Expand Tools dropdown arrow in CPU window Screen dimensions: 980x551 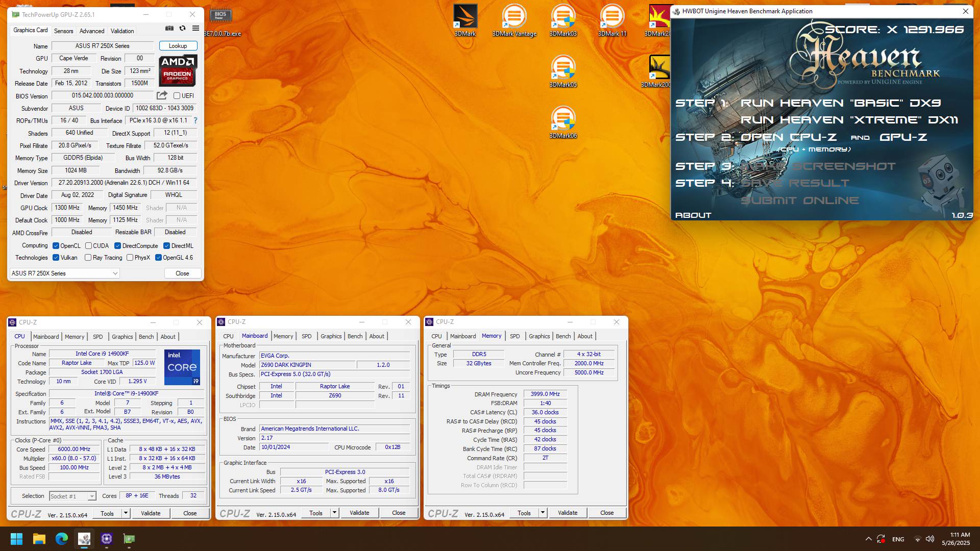tap(126, 513)
